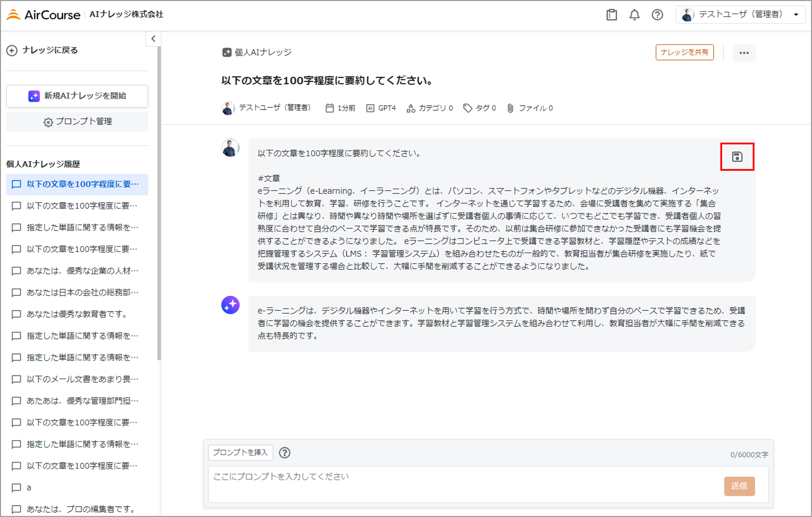Open the three-dot more options menu
The image size is (812, 517).
coord(744,53)
